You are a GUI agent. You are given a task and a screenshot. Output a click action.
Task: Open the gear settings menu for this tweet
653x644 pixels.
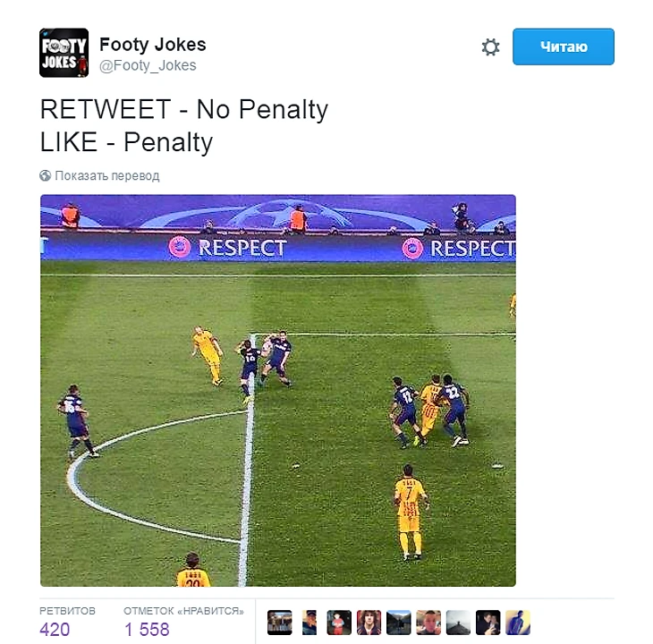pyautogui.click(x=490, y=47)
